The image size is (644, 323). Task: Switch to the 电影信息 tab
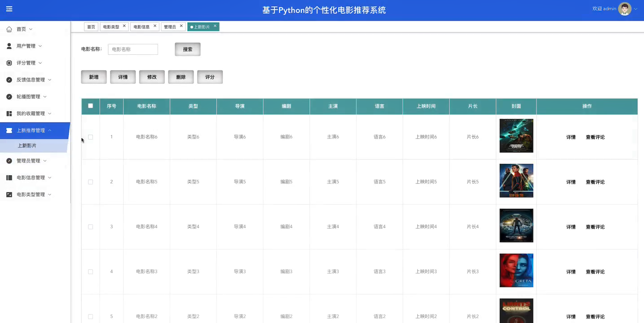point(141,27)
